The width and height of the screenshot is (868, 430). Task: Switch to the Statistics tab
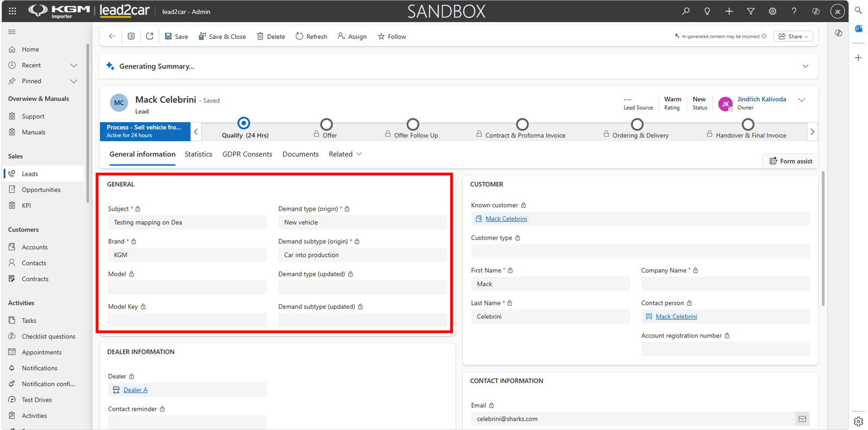(x=198, y=154)
